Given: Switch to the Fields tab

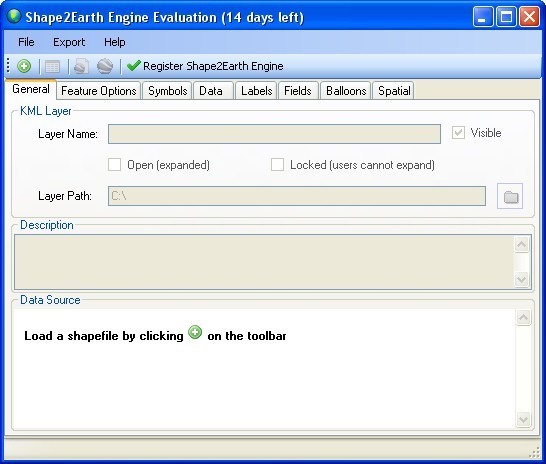Looking at the screenshot, I should [298, 91].
